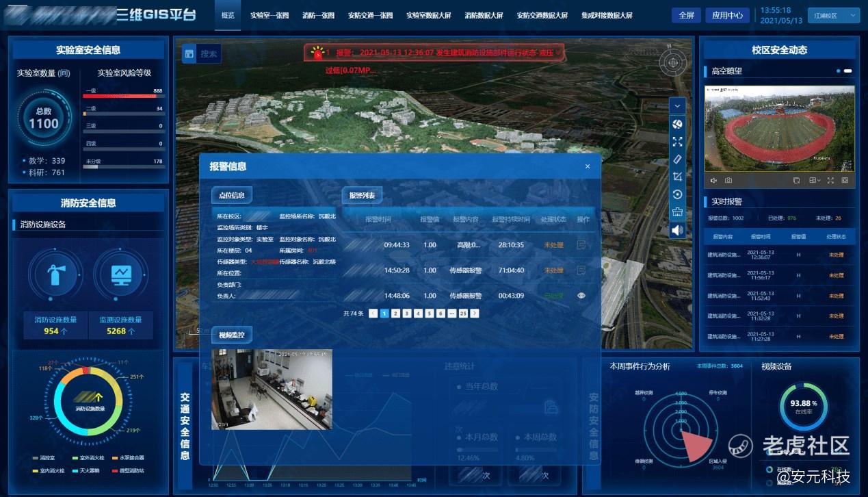This screenshot has height=497, width=868.
Task: Click the 93.88% online rate ring
Action: click(x=804, y=407)
